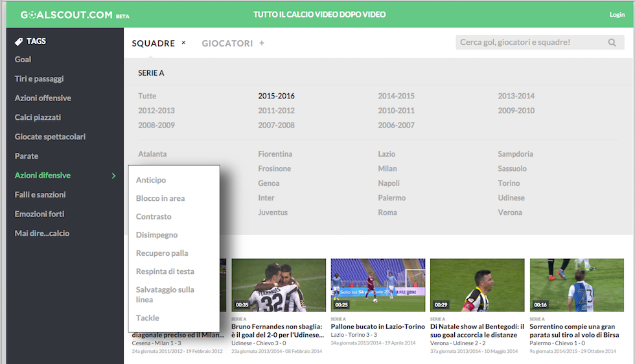Switch to the Giocatori tab
Image resolution: width=635 pixels, height=364 pixels.
coord(227,43)
